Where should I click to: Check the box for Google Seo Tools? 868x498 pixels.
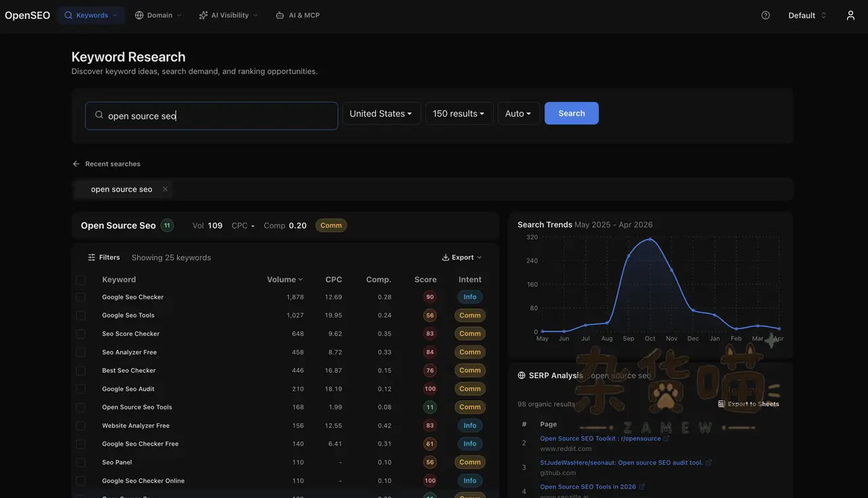(x=81, y=315)
